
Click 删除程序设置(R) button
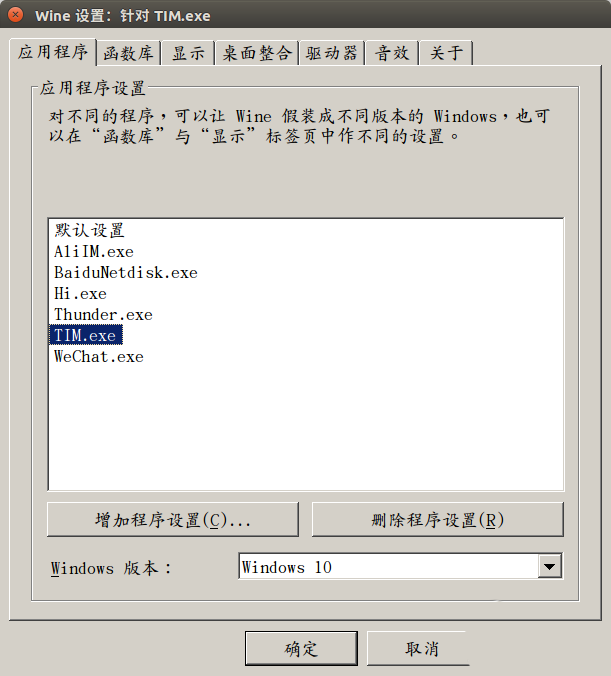(438, 520)
